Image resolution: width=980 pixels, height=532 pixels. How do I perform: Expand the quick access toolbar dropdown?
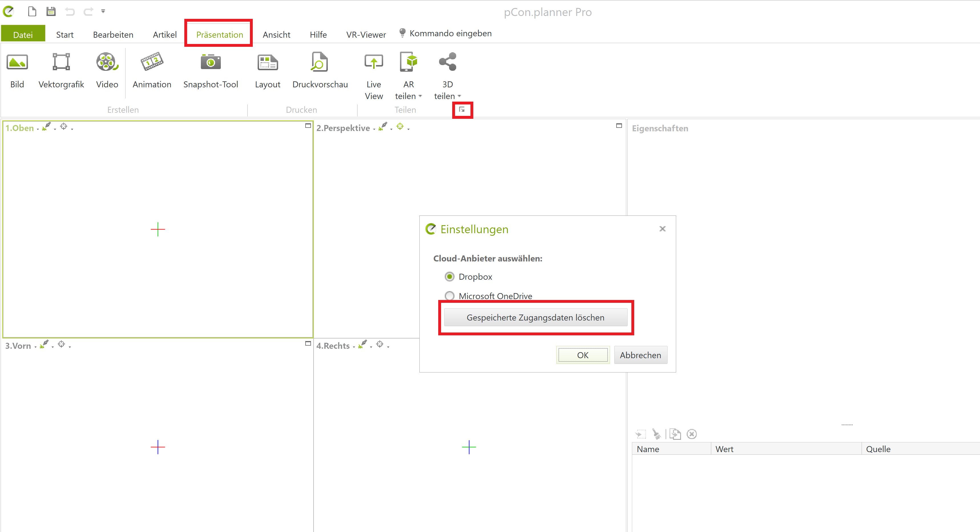pyautogui.click(x=103, y=11)
